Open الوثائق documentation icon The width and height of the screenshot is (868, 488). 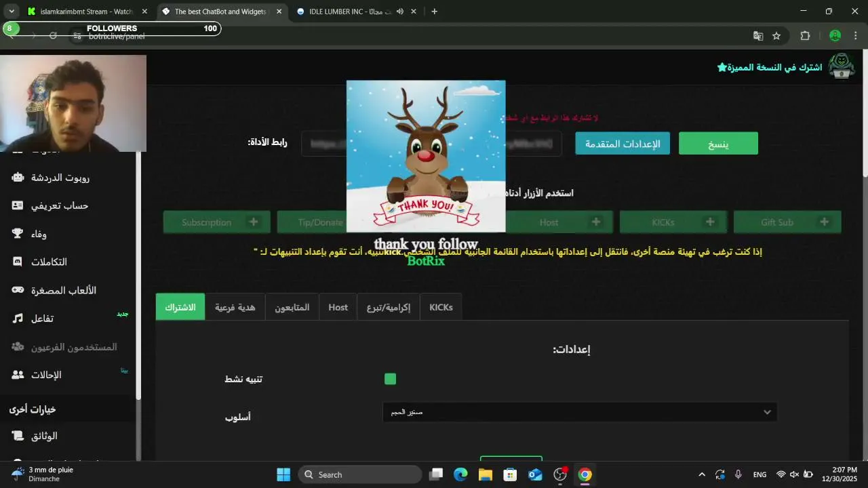click(x=18, y=436)
